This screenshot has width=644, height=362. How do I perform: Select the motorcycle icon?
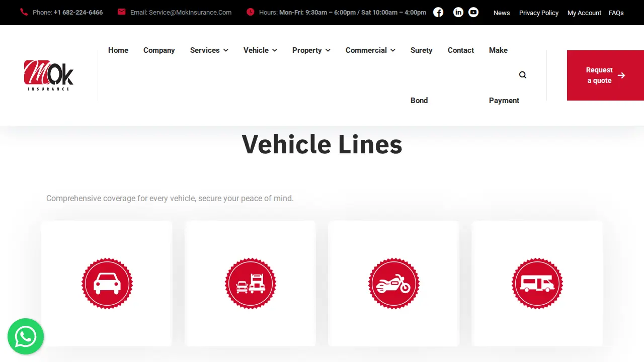[394, 284]
